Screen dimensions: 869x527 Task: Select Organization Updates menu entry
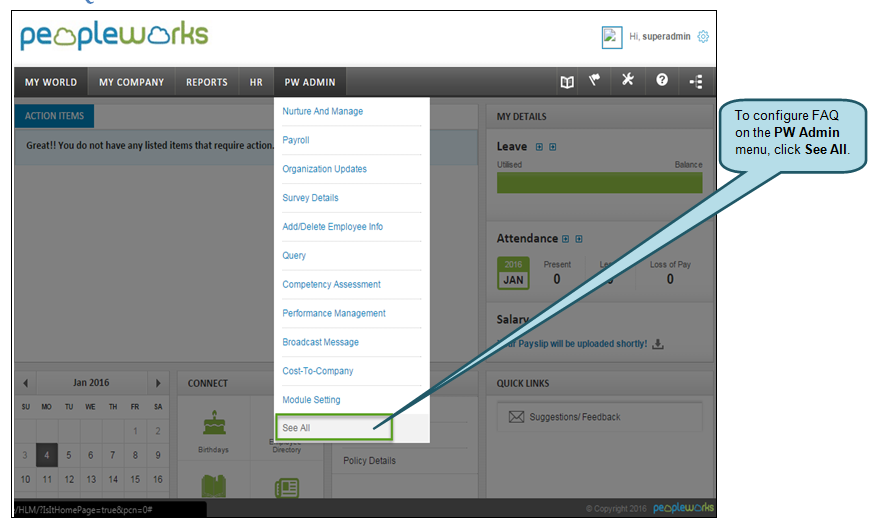pos(324,169)
